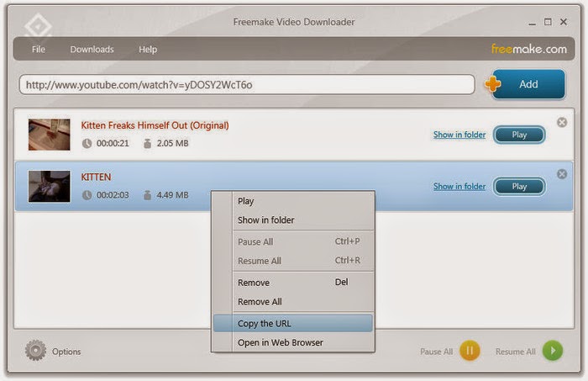Click the Options gear icon
Image resolution: width=588 pixels, height=381 pixels.
coord(35,350)
